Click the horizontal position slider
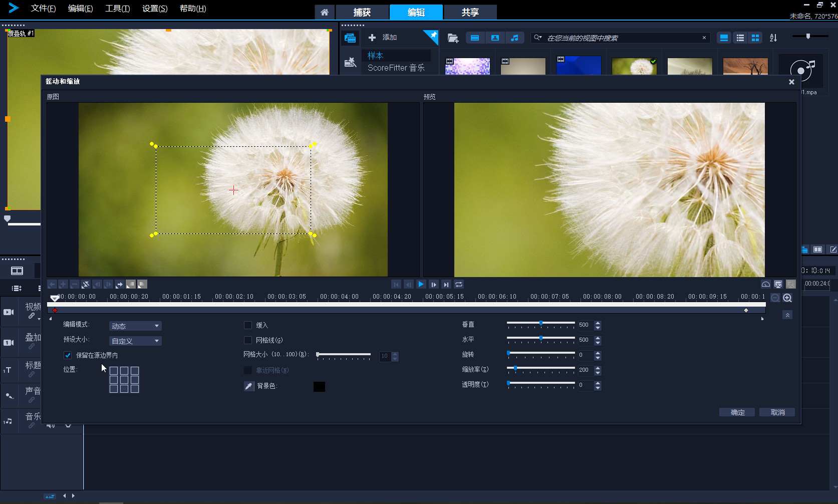The image size is (838, 504). tap(541, 339)
